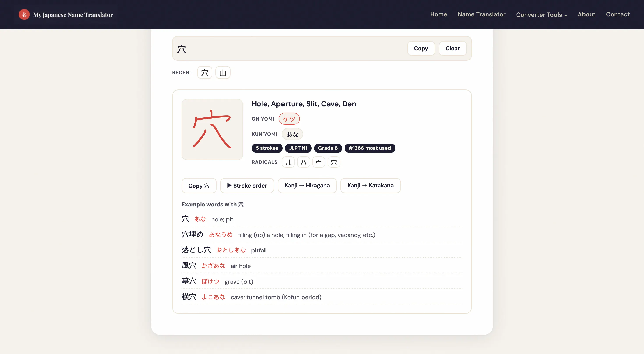
Task: Open Kanji → Hiragana converter
Action: pos(307,186)
